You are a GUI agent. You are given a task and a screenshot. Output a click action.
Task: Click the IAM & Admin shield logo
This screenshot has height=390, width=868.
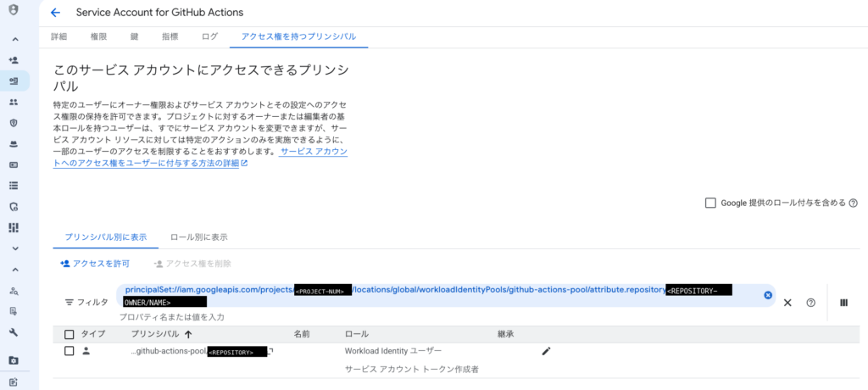(14, 9)
